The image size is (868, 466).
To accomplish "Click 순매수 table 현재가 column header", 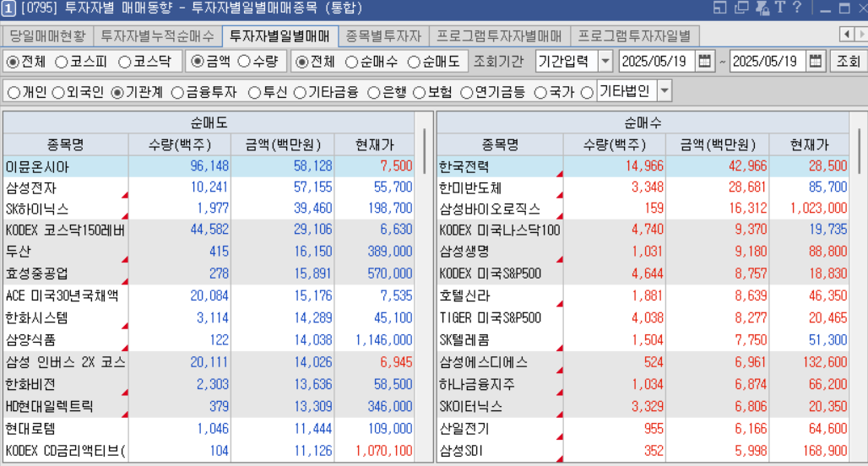I will pos(809,145).
